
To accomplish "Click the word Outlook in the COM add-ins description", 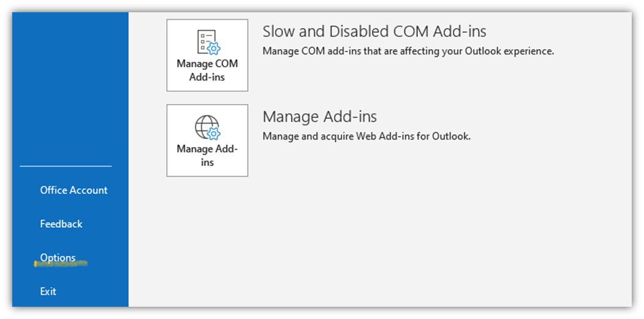I will click(x=482, y=51).
